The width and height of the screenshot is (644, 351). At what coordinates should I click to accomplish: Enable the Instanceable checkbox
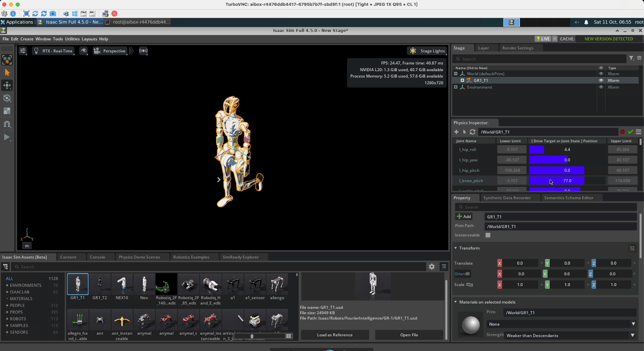[x=488, y=235]
